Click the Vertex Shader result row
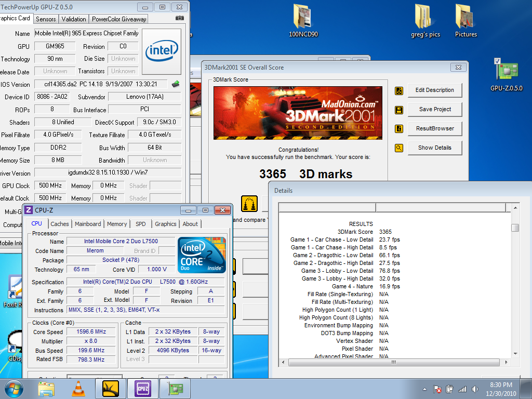532x399 pixels. 362,341
